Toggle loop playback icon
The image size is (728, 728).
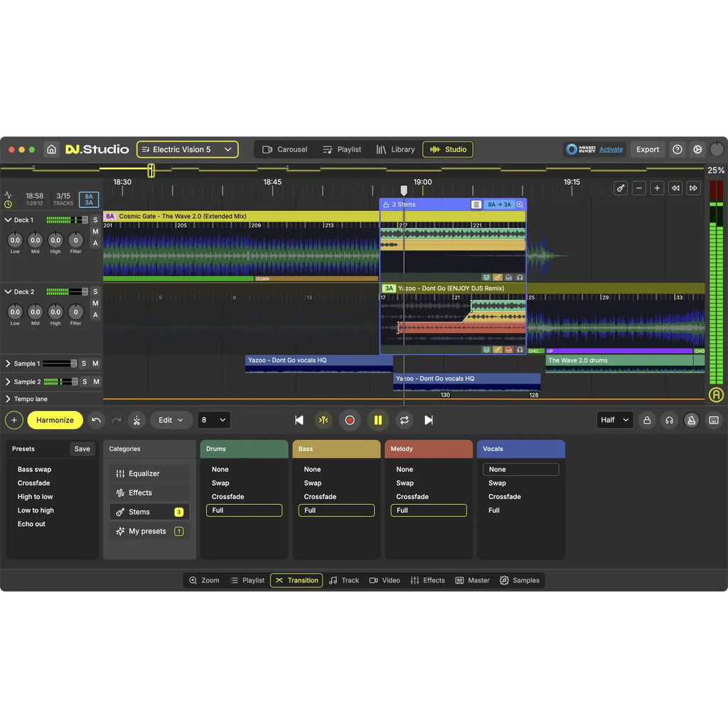pos(405,420)
